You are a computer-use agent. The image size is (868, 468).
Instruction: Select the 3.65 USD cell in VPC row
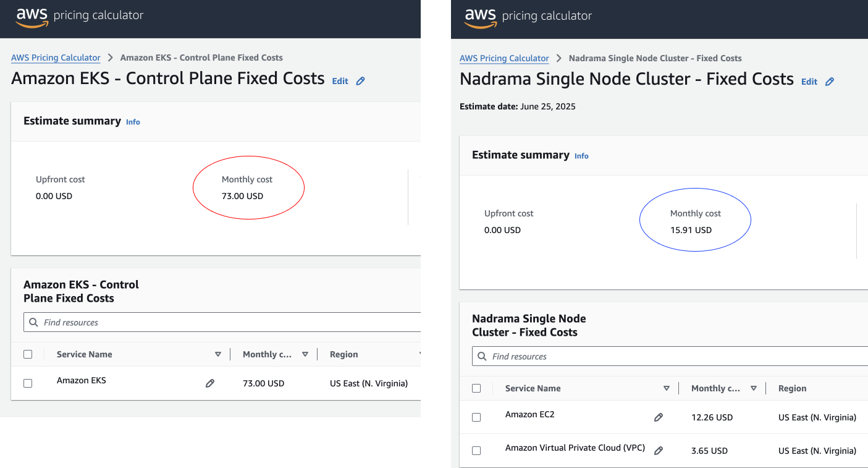(x=709, y=451)
